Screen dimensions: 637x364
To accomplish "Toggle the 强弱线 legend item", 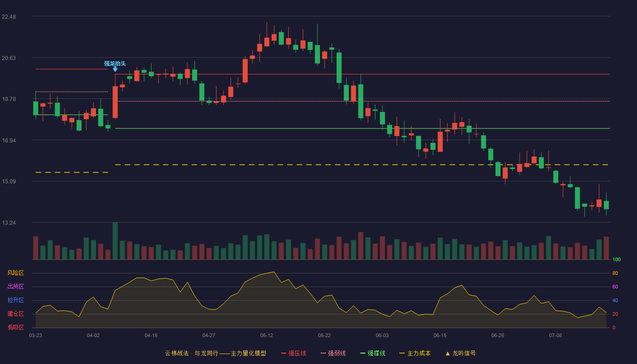I will point(333,353).
